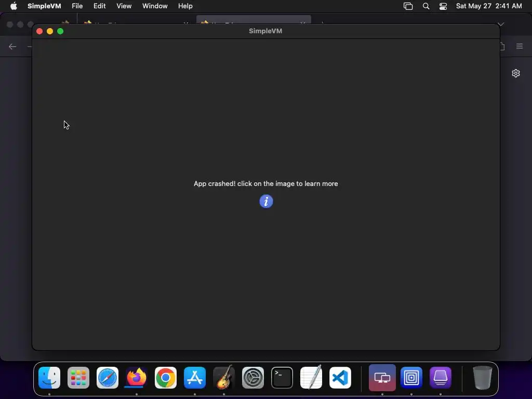This screenshot has height=399, width=532.
Task: Open Launchpad from the Dock
Action: (78, 378)
